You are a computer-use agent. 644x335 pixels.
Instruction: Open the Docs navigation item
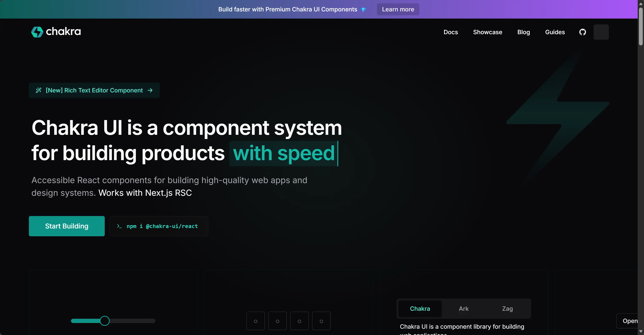[451, 32]
